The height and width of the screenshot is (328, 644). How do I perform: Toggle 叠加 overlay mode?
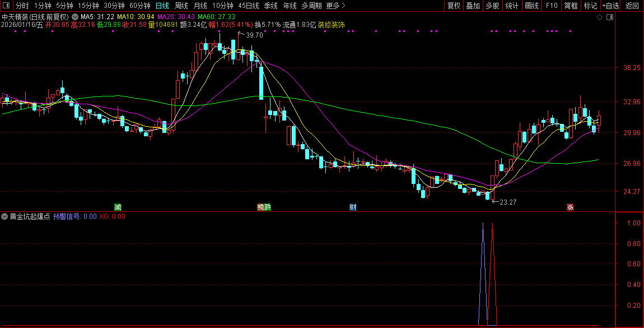coord(473,6)
